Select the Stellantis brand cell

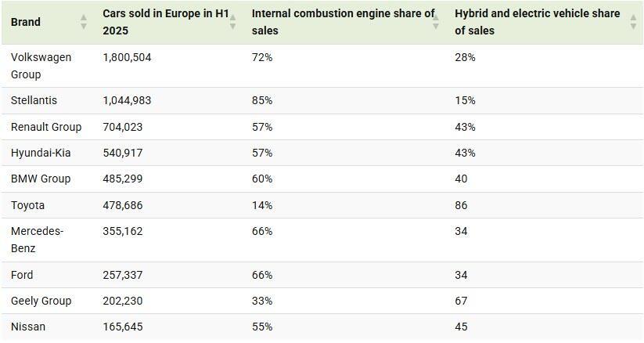click(34, 100)
